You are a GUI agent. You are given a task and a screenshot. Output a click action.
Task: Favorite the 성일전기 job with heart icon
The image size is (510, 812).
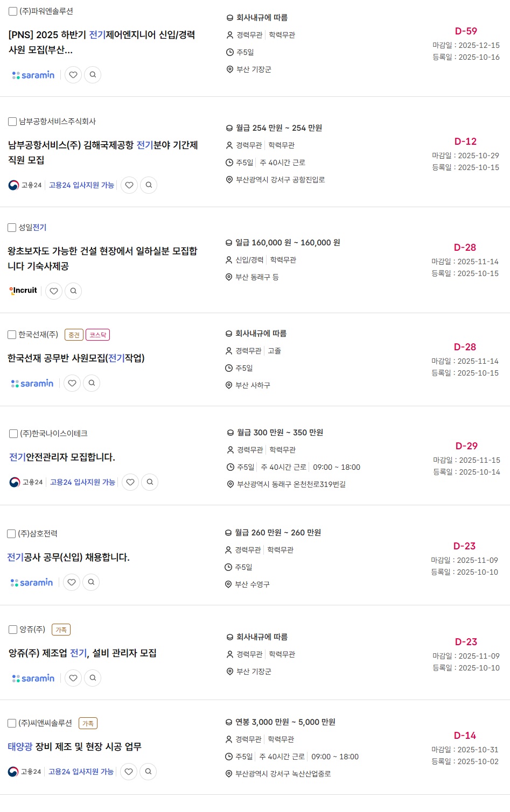(54, 291)
